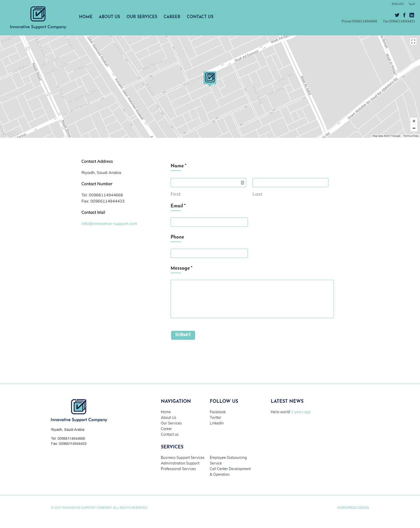Click the footer company logo
Image resolution: width=420 pixels, height=528 pixels.
coord(79,410)
